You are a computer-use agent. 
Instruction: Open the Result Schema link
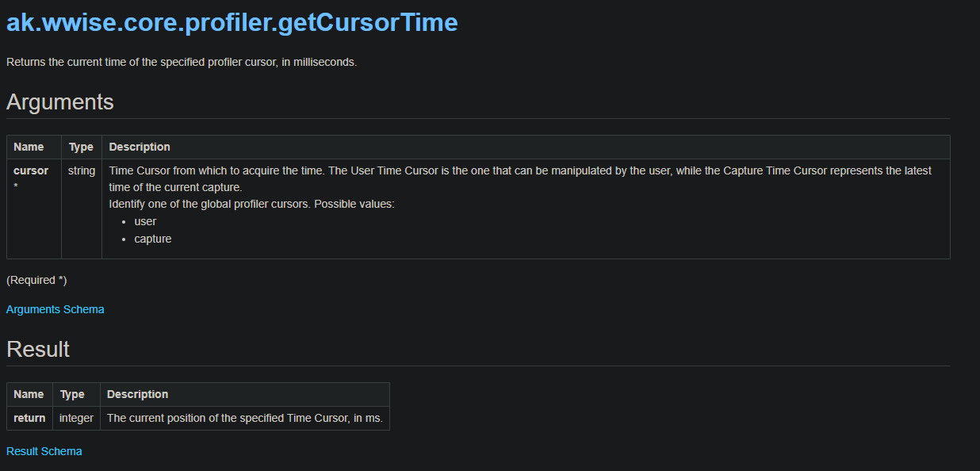point(44,451)
